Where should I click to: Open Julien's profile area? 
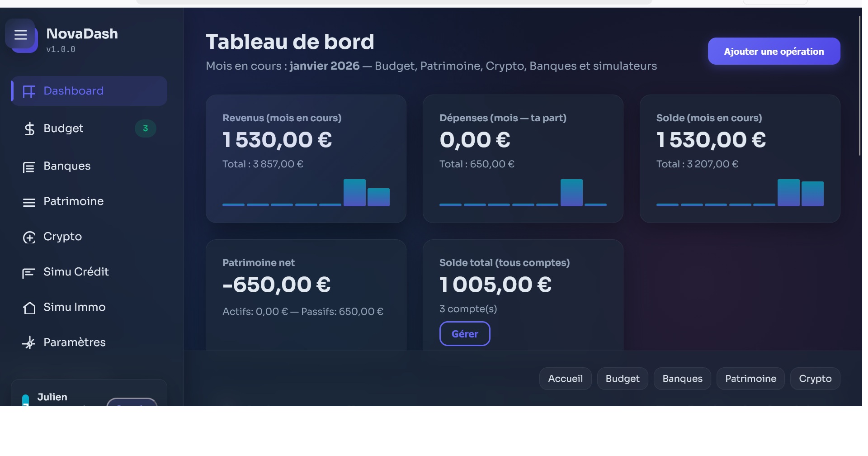click(x=52, y=397)
